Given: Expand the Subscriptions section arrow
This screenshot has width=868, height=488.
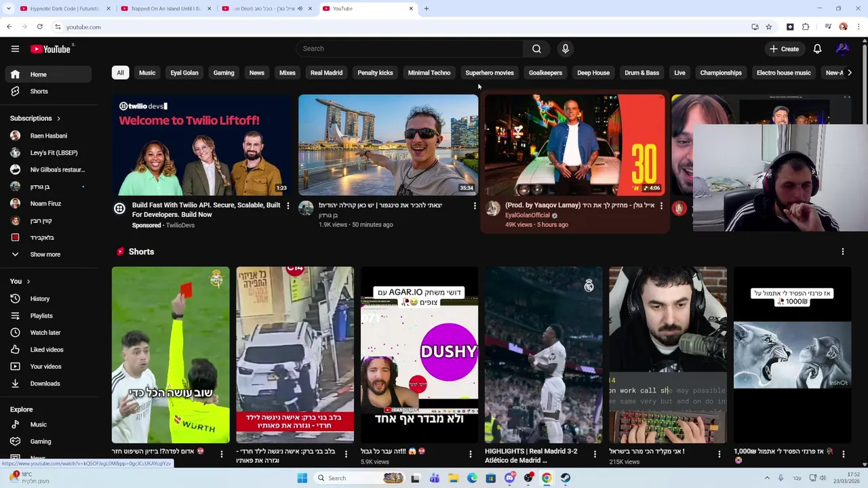Looking at the screenshot, I should pyautogui.click(x=58, y=119).
